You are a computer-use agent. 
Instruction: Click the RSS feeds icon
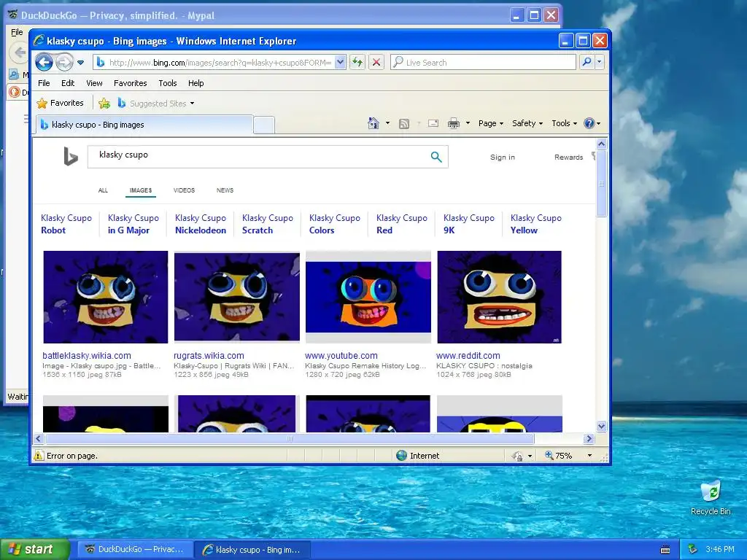click(x=404, y=124)
